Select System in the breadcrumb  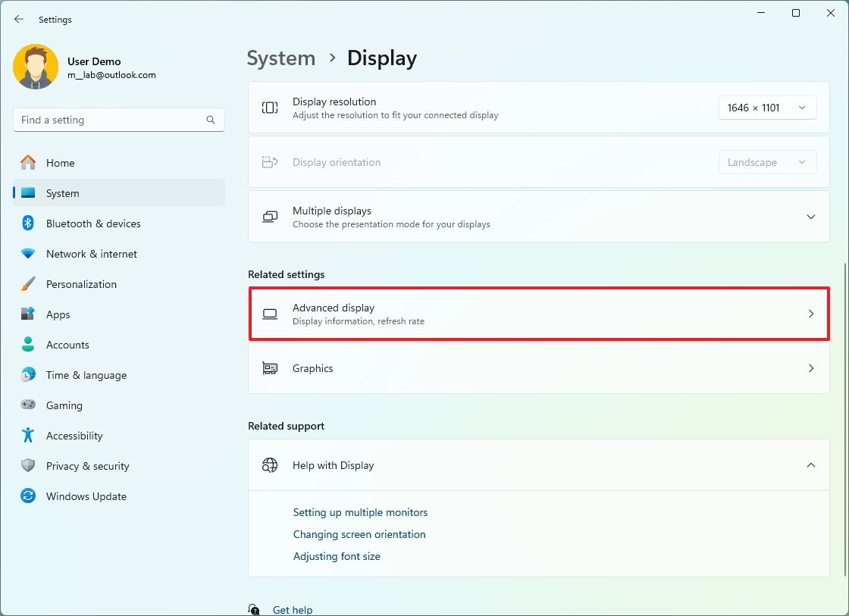(281, 58)
